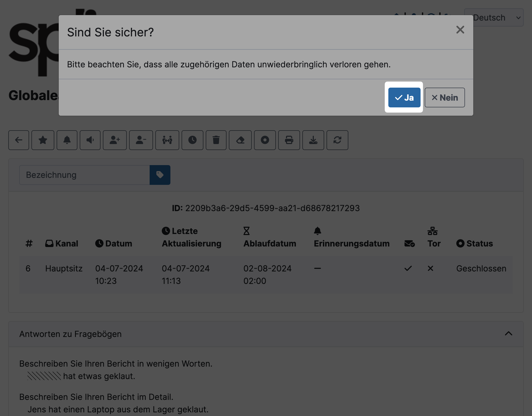The height and width of the screenshot is (416, 532).
Task: Click 'Jens hat einen Laptop' answer text
Action: coord(118,409)
